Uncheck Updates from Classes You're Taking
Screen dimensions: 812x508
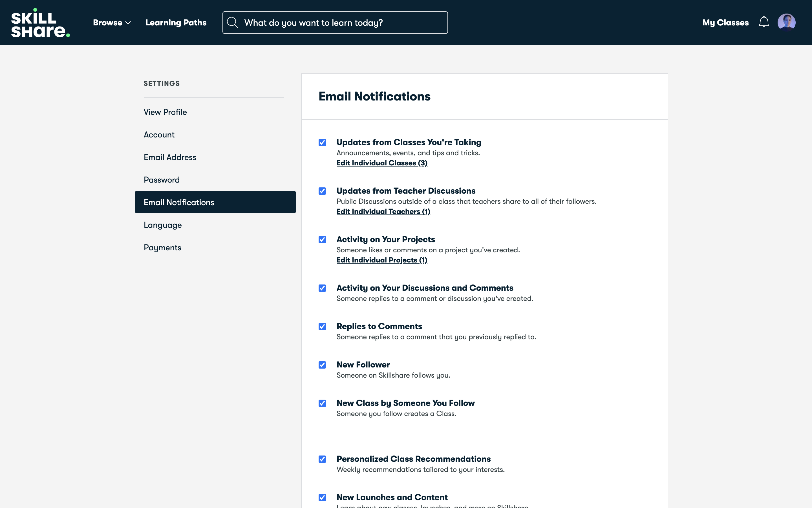pos(322,143)
